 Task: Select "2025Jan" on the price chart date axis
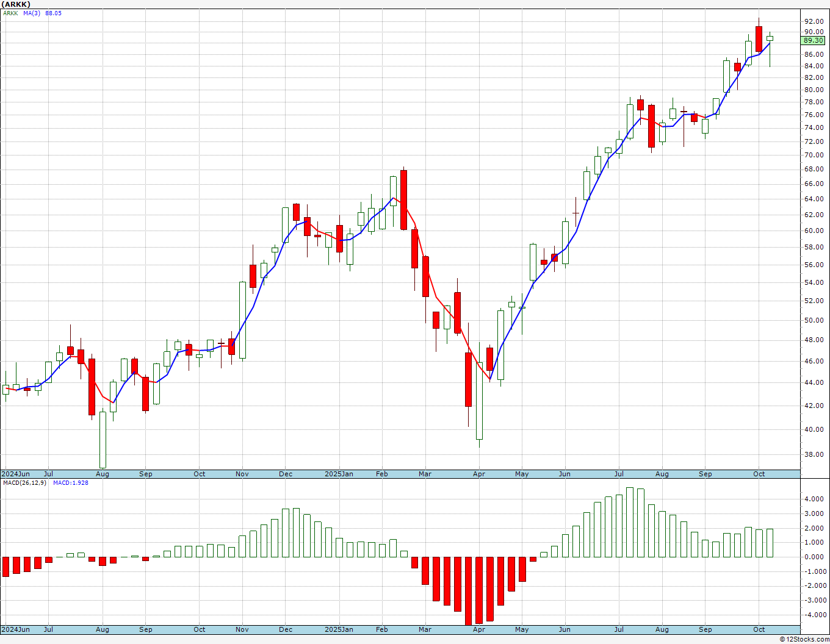click(339, 474)
